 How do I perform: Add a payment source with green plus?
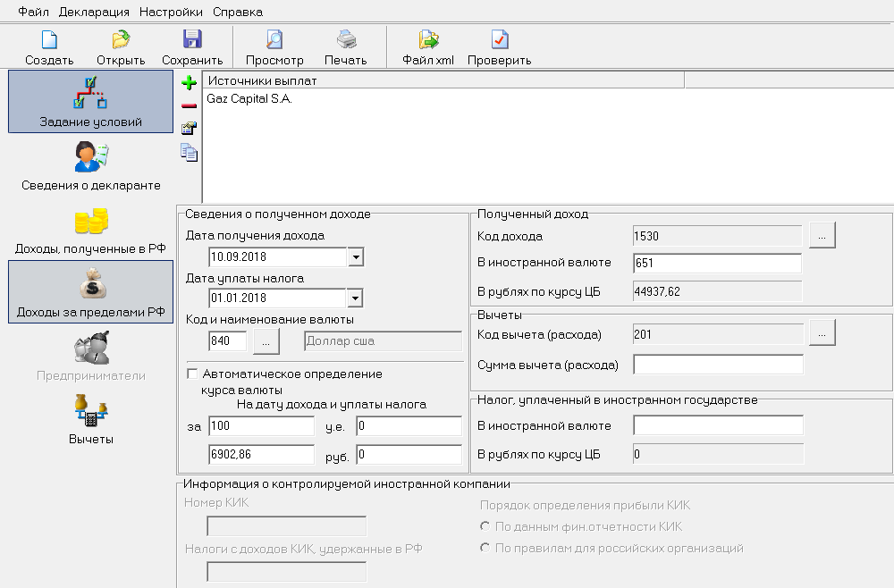pos(190,83)
